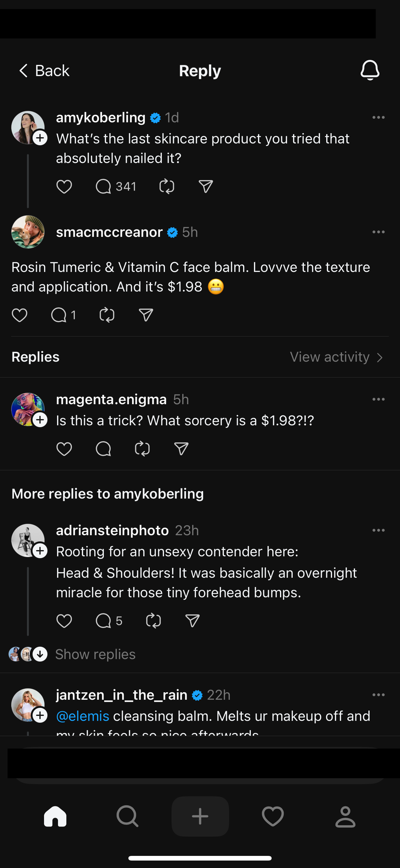The image size is (400, 868).
Task: Share smacmccreanor's reply via send icon
Action: pyautogui.click(x=146, y=315)
